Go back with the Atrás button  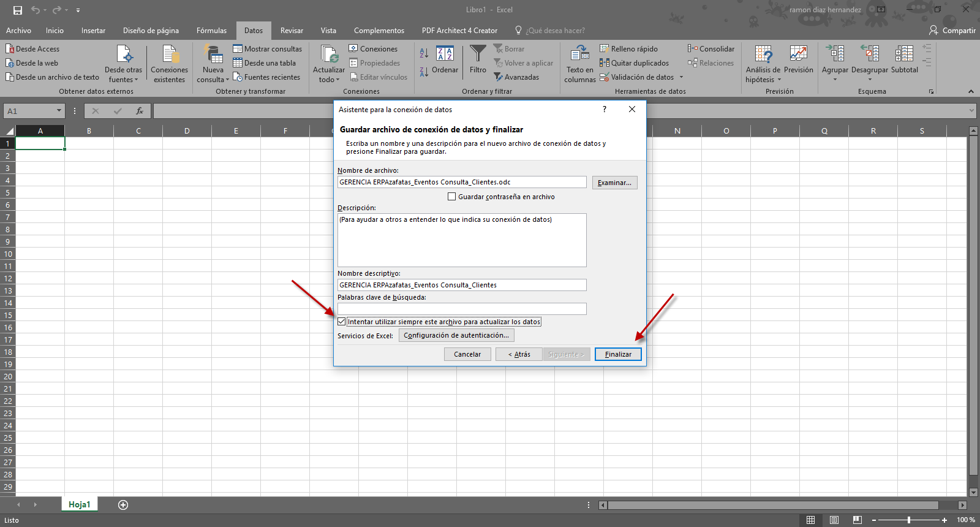click(x=519, y=354)
